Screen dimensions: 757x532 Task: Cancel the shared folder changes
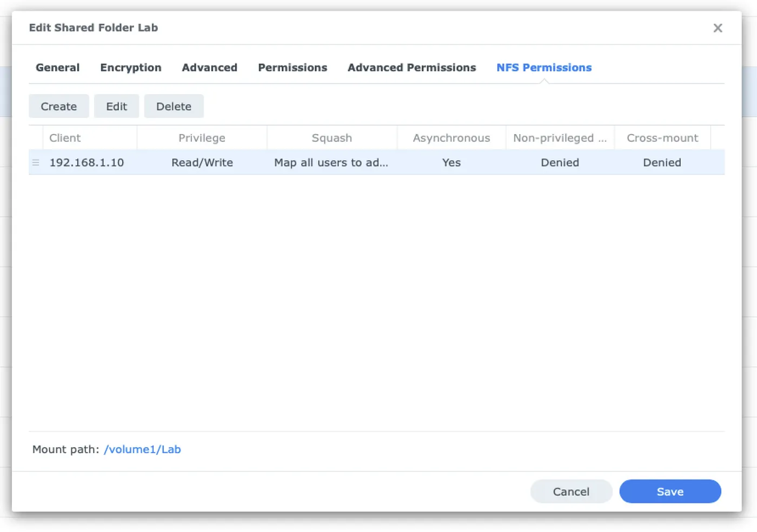coord(571,491)
